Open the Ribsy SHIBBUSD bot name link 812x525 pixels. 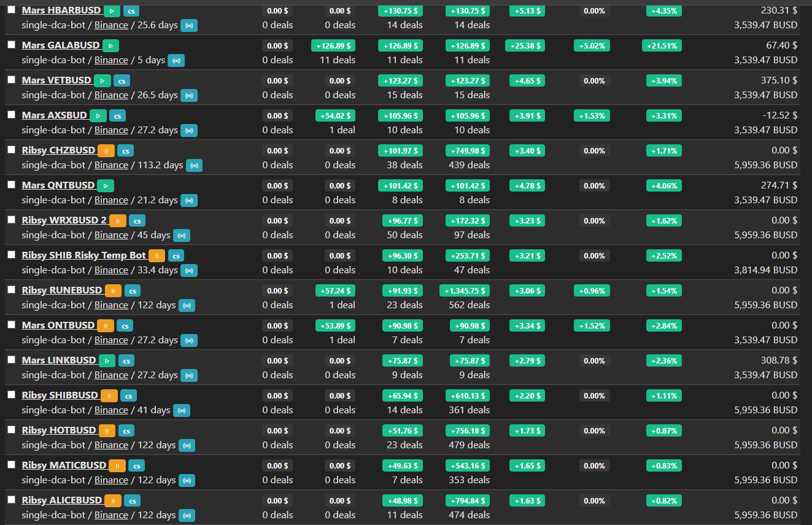pyautogui.click(x=60, y=395)
